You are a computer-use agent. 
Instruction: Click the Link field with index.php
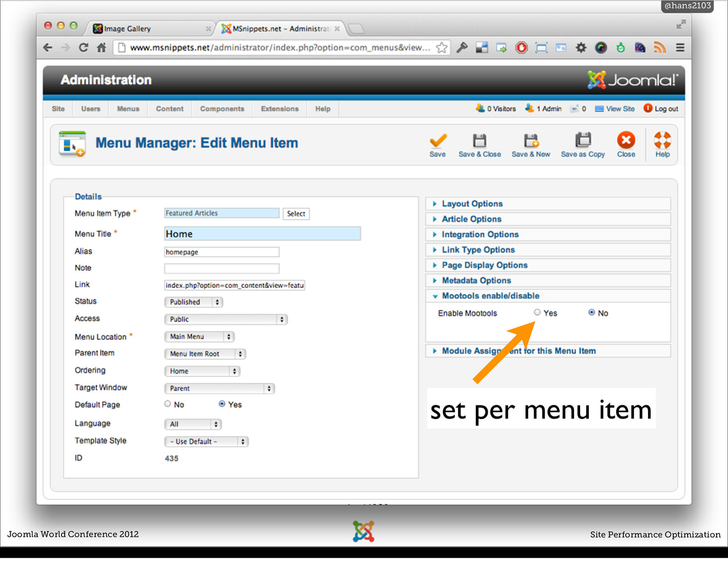coord(234,286)
